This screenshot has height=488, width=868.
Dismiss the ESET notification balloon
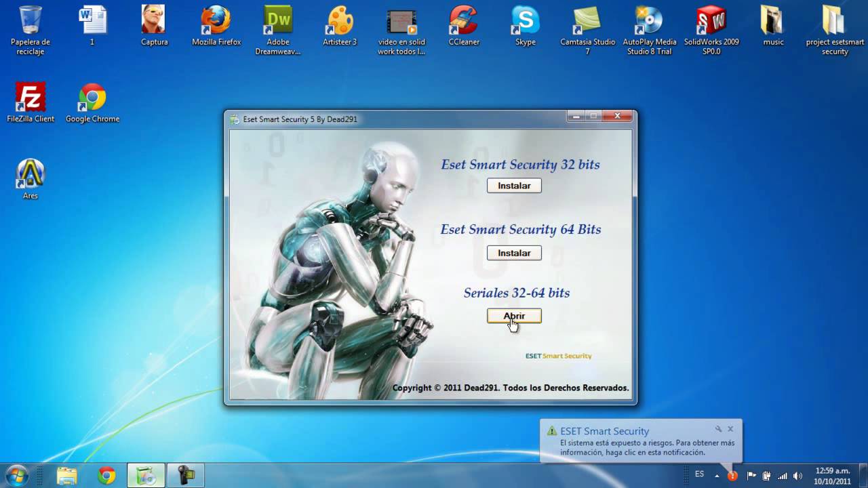click(730, 429)
